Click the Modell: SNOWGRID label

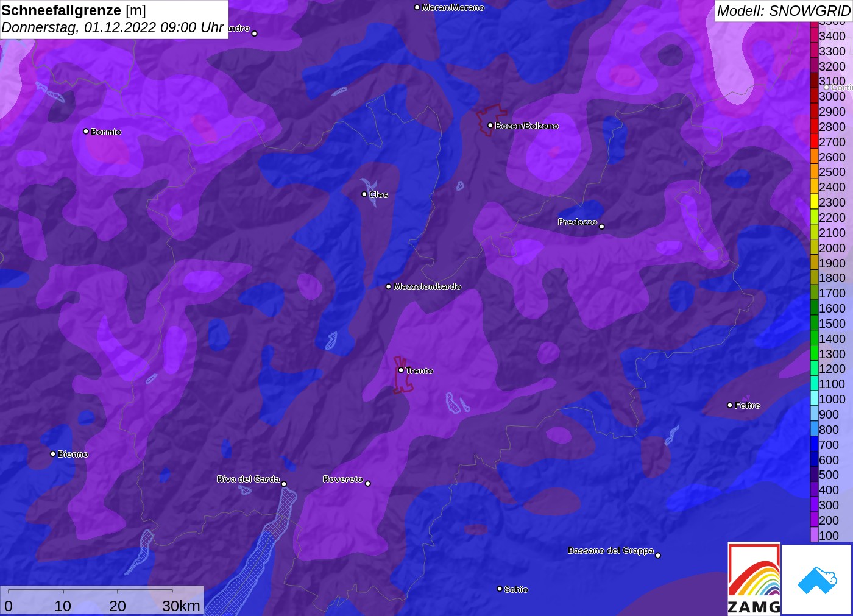784,11
